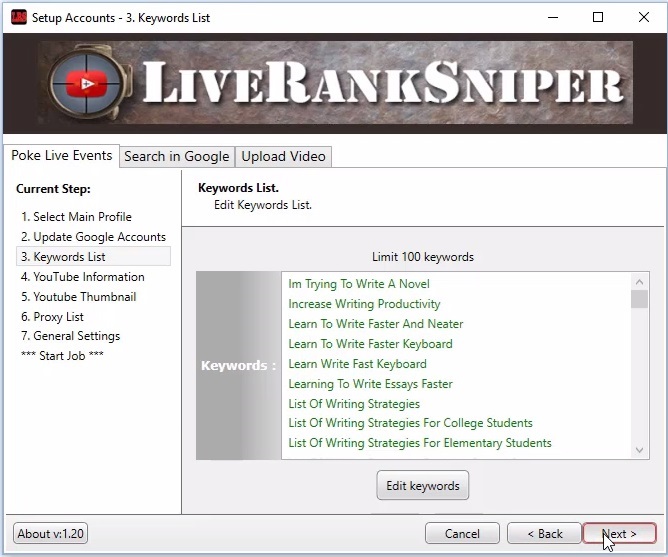This screenshot has height=557, width=668.
Task: Select keyword List Of Writing Strategies
Action: 354,404
